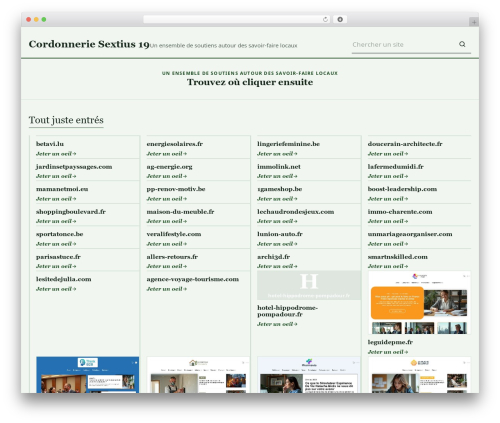The width and height of the screenshot is (500, 423).
Task: Open maison-du-meuble.fr entry
Action: [180, 212]
